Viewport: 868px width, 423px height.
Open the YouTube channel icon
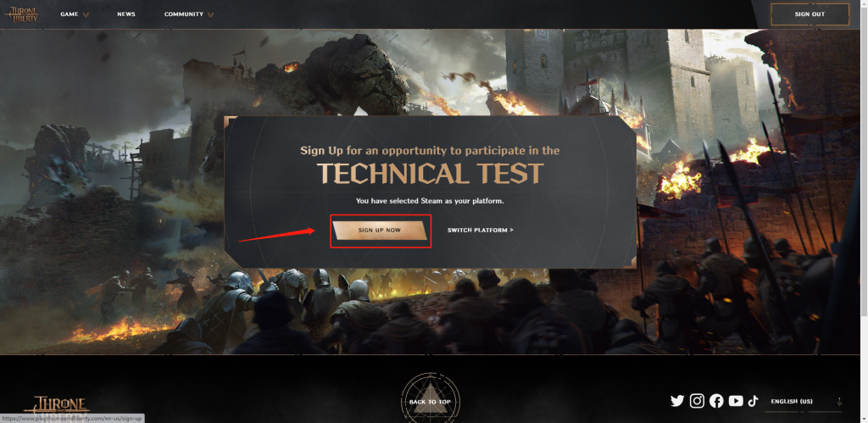736,401
